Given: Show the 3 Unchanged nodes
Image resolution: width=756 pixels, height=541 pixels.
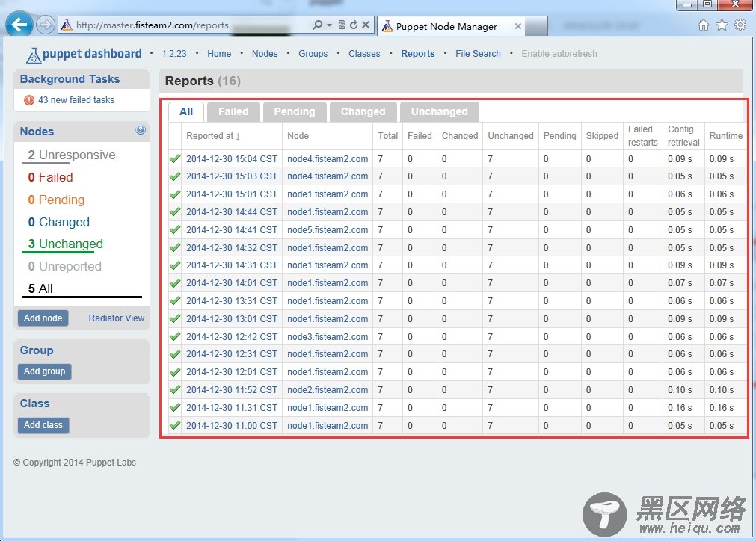Looking at the screenshot, I should [x=66, y=244].
